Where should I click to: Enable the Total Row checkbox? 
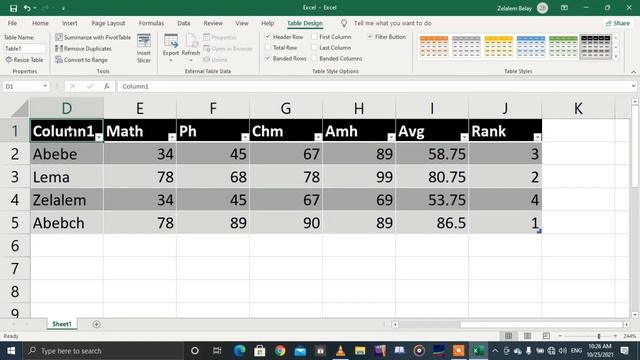268,48
